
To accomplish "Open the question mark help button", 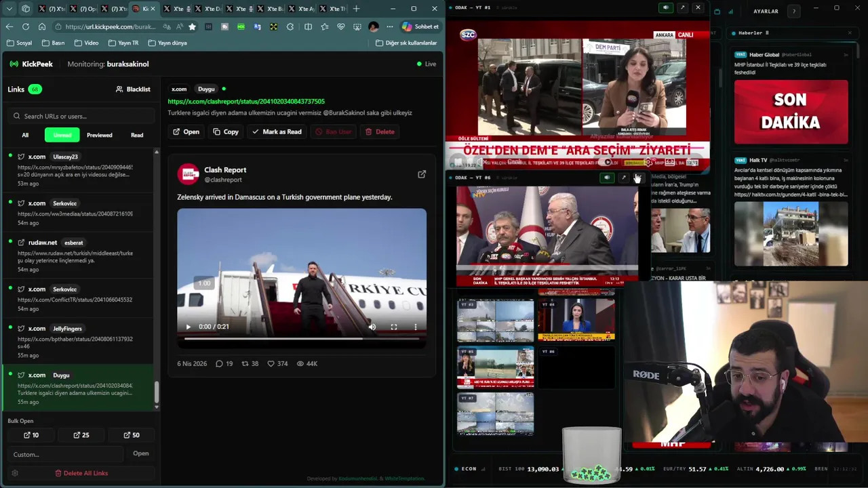I will tap(794, 12).
